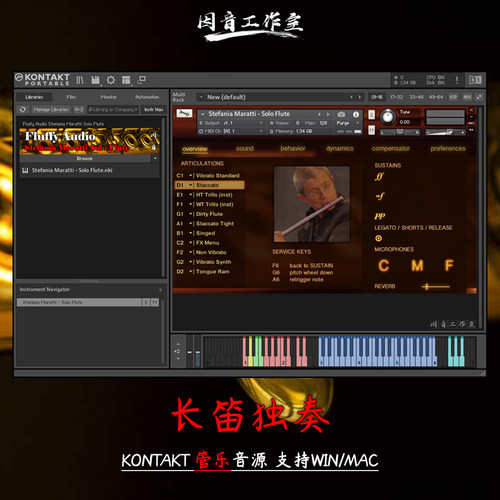Image resolution: width=500 pixels, height=500 pixels.
Task: Click the pp sustain dynamic symbol
Action: pyautogui.click(x=380, y=216)
